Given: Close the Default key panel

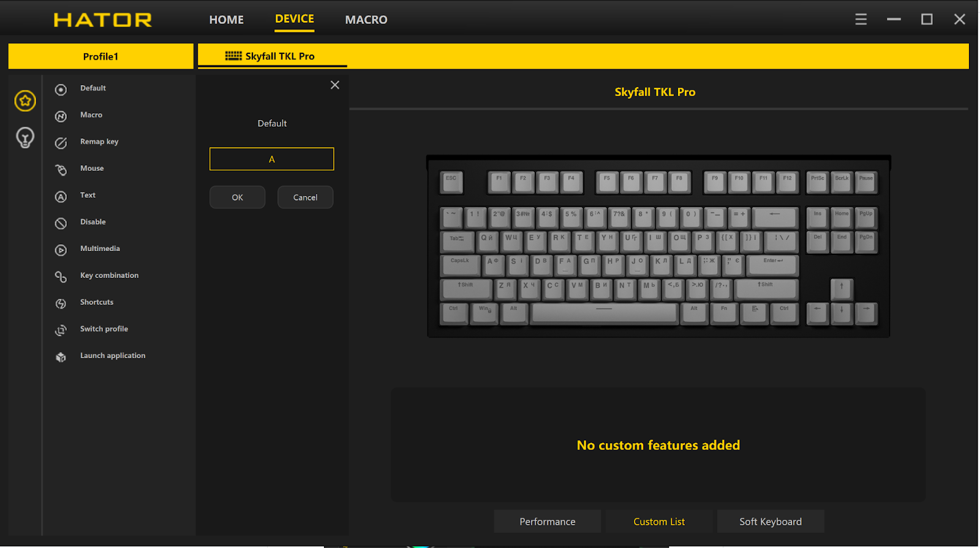Looking at the screenshot, I should coord(335,85).
